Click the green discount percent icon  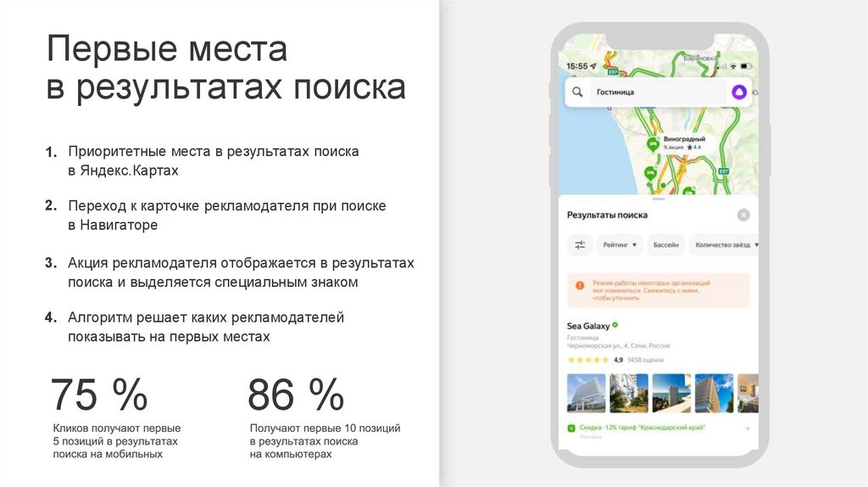point(571,428)
